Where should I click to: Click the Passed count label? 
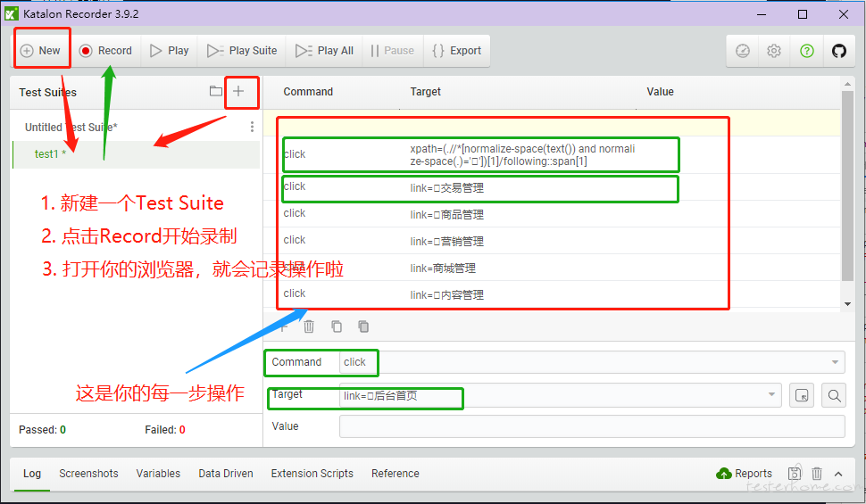[x=42, y=430]
